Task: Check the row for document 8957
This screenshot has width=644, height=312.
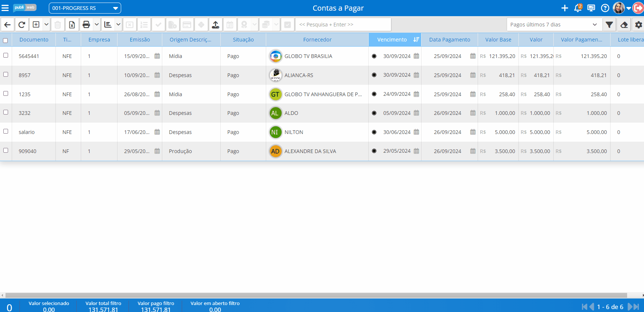Action: tap(6, 74)
